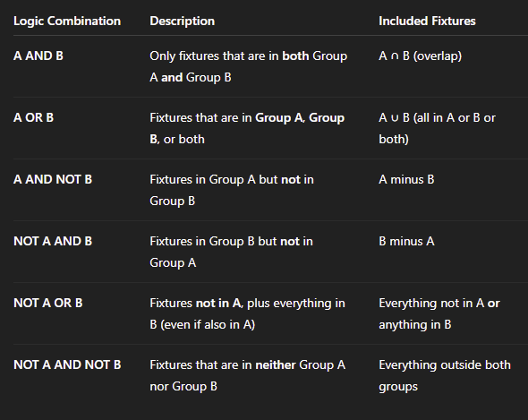The image size is (528, 420).
Task: Click the B minus A cell
Action: coord(406,241)
